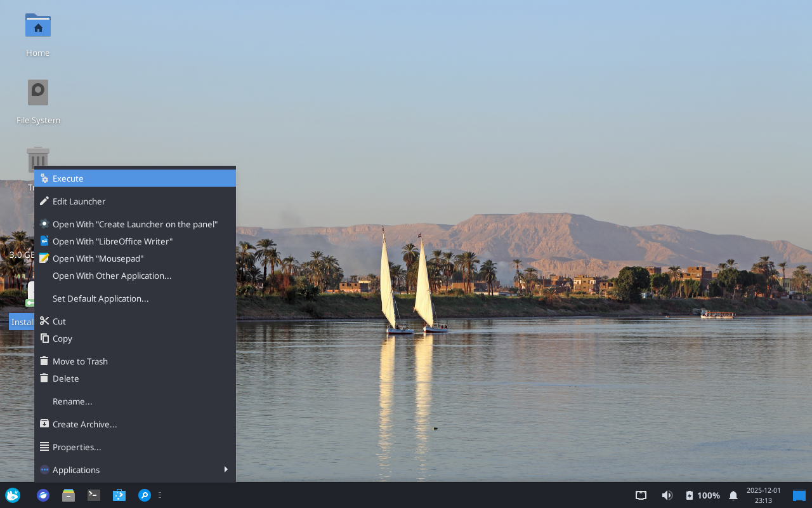The image size is (812, 508).
Task: Copy the selected launcher
Action: (135, 338)
